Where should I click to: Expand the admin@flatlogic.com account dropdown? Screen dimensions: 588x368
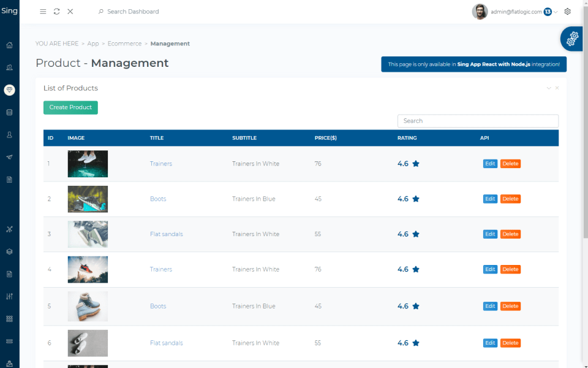[x=516, y=12]
